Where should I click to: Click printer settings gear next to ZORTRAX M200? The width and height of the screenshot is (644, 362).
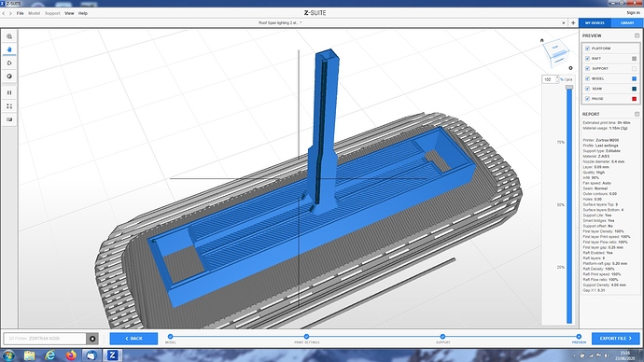92,339
